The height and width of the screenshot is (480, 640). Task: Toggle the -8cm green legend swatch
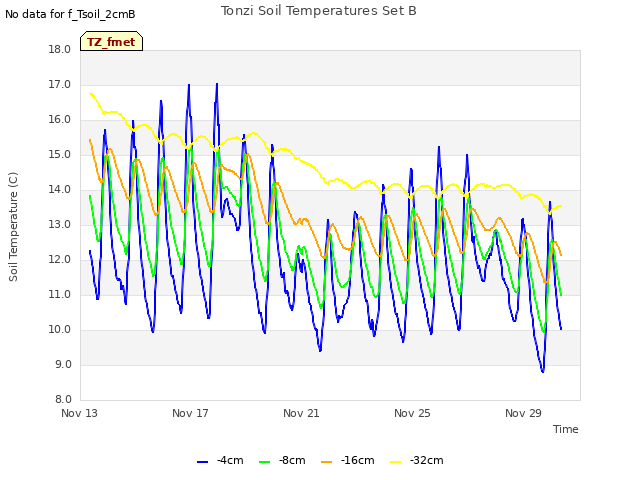point(264,462)
